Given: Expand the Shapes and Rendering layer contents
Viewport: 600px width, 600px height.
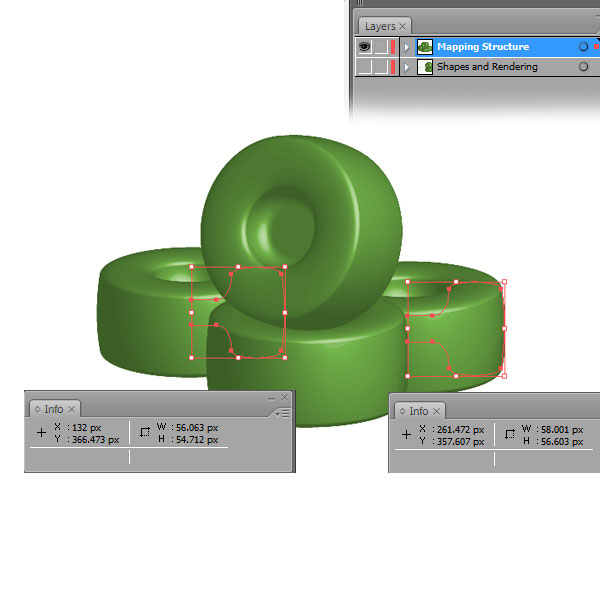Looking at the screenshot, I should pyautogui.click(x=407, y=67).
